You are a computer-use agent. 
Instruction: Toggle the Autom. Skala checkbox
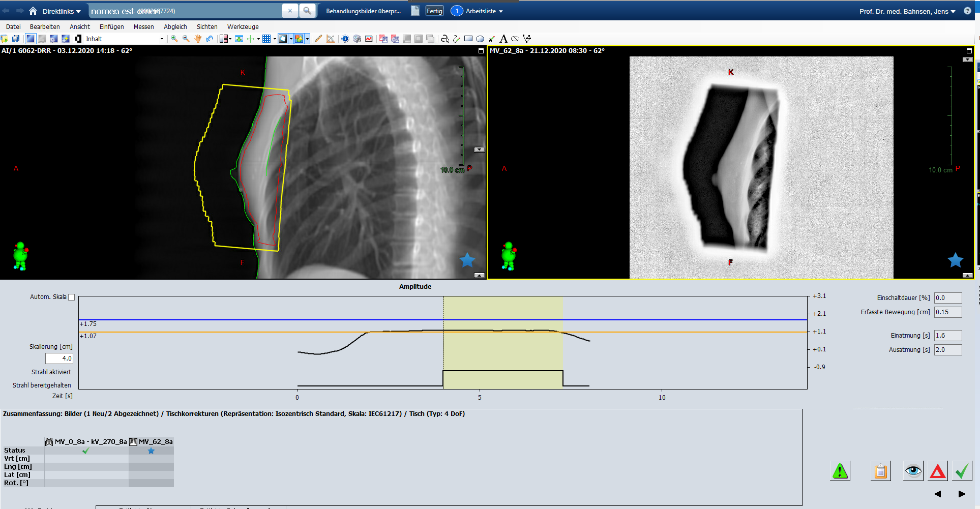point(72,297)
